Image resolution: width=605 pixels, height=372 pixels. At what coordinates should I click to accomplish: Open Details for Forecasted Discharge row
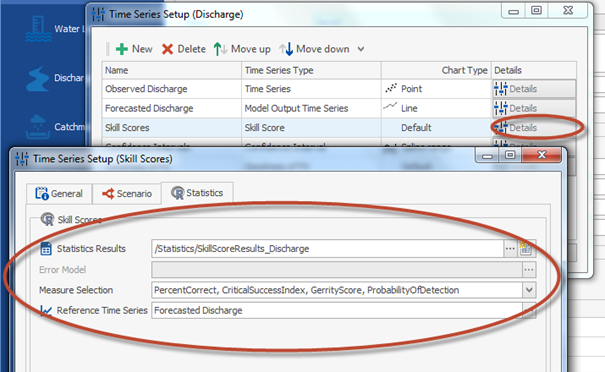point(534,108)
